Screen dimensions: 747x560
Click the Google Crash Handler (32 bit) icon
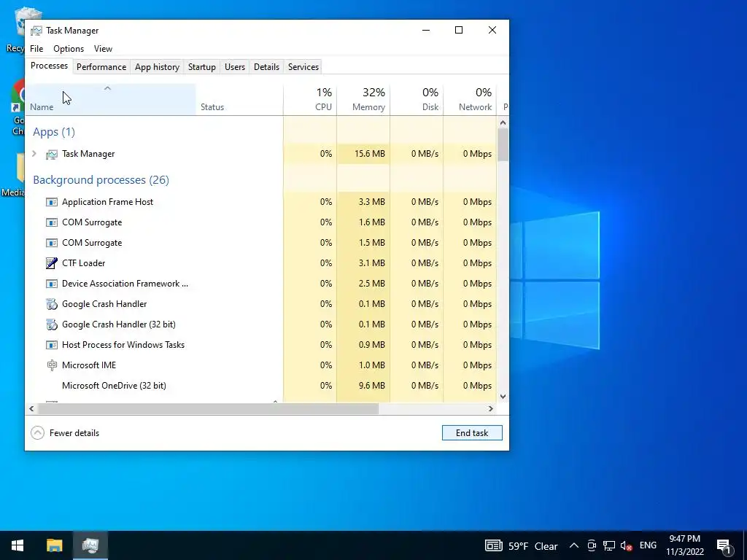tap(52, 324)
